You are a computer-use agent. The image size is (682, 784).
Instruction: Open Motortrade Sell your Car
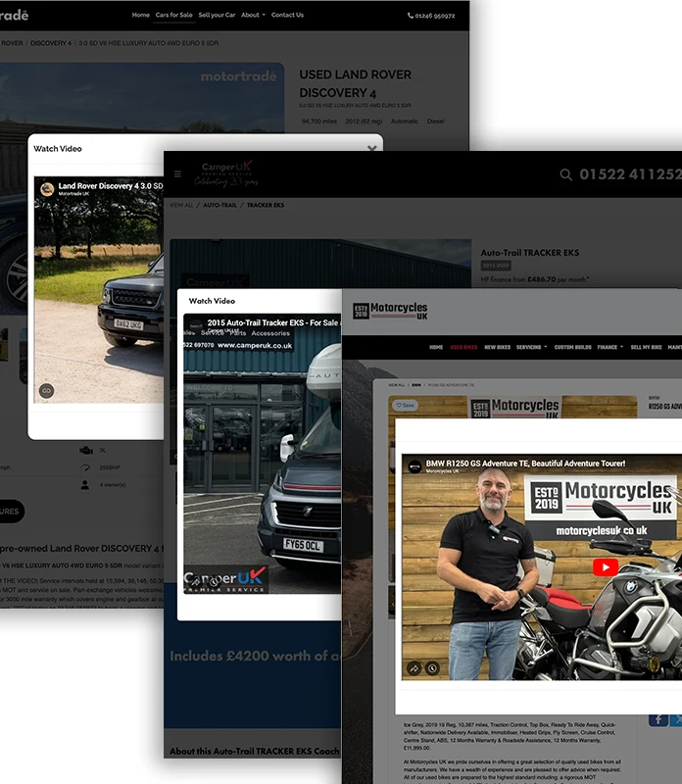pyautogui.click(x=217, y=15)
